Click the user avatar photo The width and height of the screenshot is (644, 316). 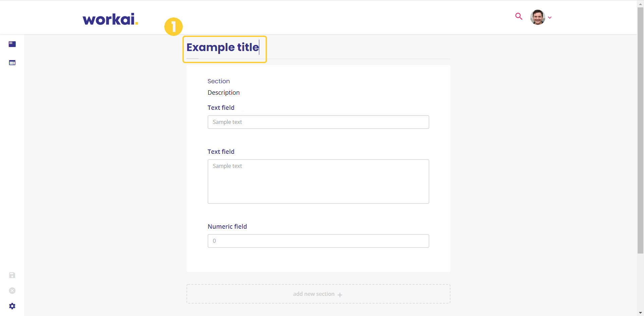click(537, 17)
